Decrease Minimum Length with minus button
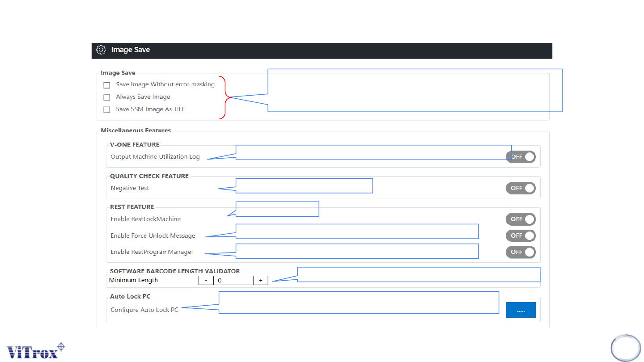 click(x=206, y=281)
